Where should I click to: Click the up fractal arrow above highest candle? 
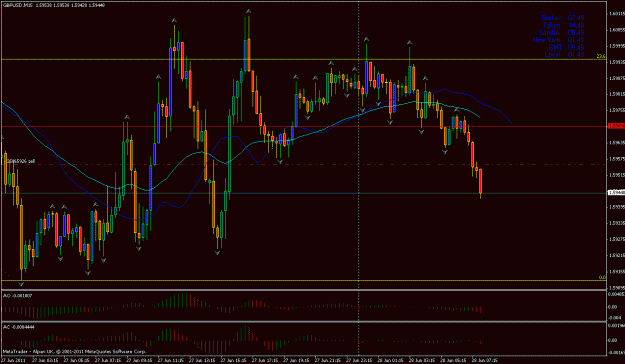click(248, 12)
